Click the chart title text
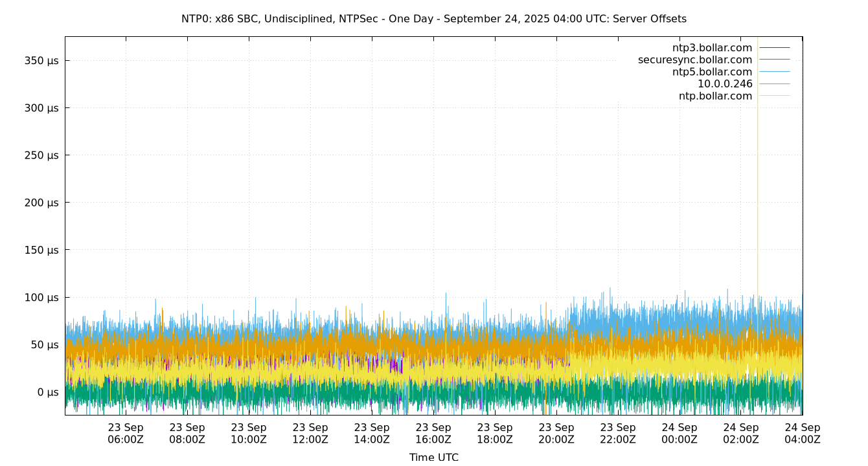 tap(433, 19)
